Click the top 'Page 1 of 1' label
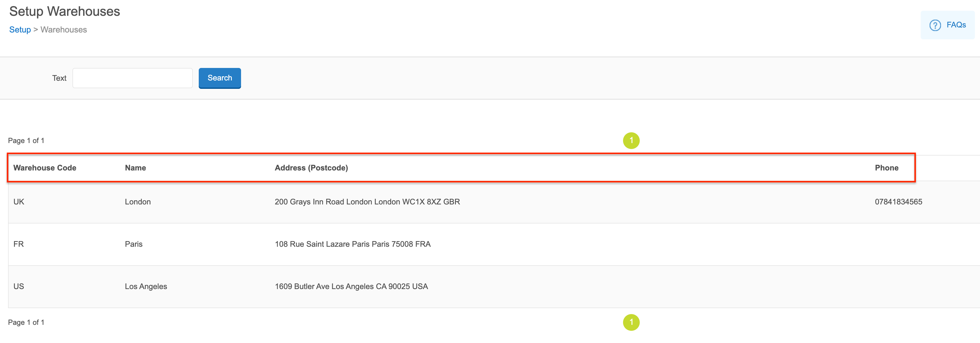 pyautogui.click(x=26, y=140)
